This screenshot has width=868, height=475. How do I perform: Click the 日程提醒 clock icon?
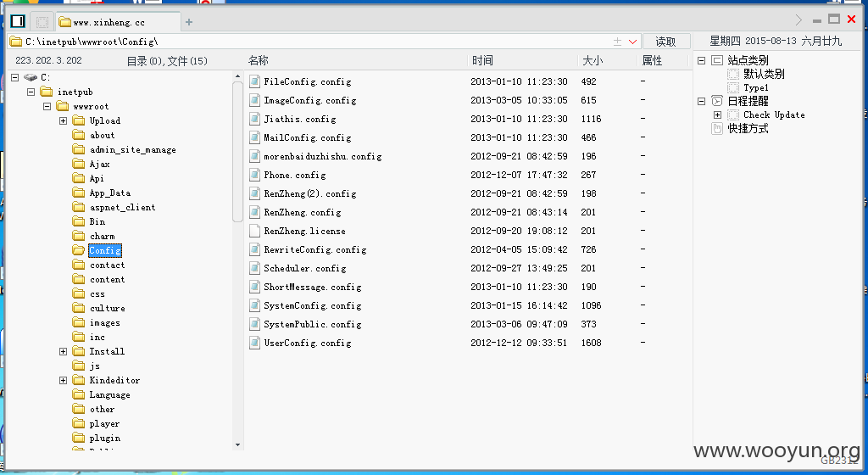717,101
